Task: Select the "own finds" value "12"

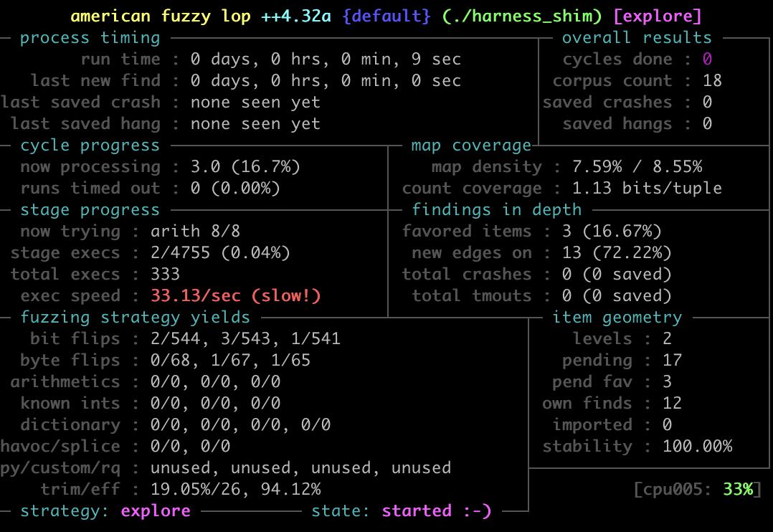Action: tap(672, 404)
